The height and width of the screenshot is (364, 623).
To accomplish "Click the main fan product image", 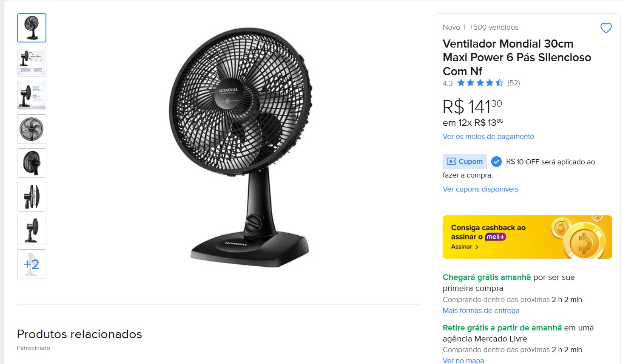I will 241,147.
